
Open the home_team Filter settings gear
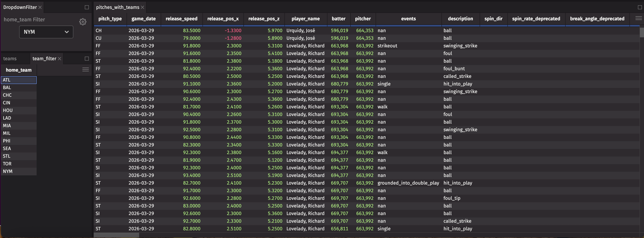coord(83,22)
